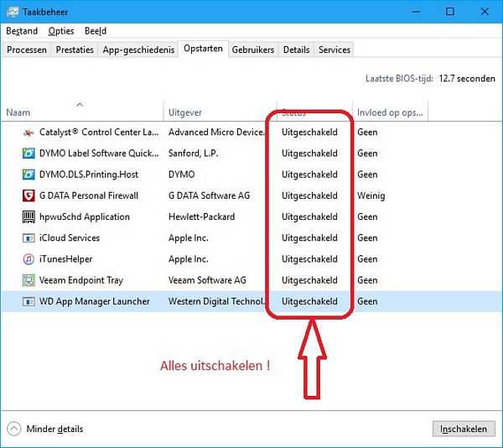Viewport: 503px width, 448px height.
Task: Click the WD App Manager Launcher icon
Action: pyautogui.click(x=29, y=302)
